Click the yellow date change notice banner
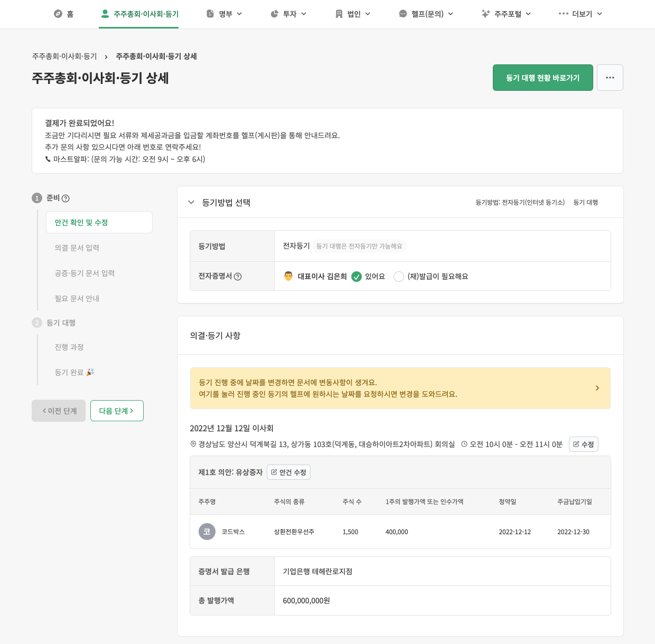This screenshot has width=655, height=644. [400, 388]
